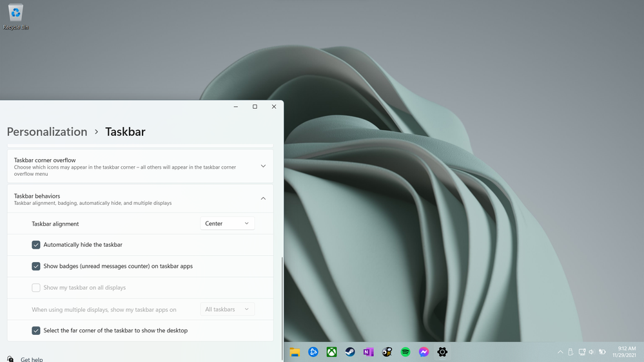Click the Taskbar alignment label
Screen dimensions: 644x362
click(x=55, y=224)
